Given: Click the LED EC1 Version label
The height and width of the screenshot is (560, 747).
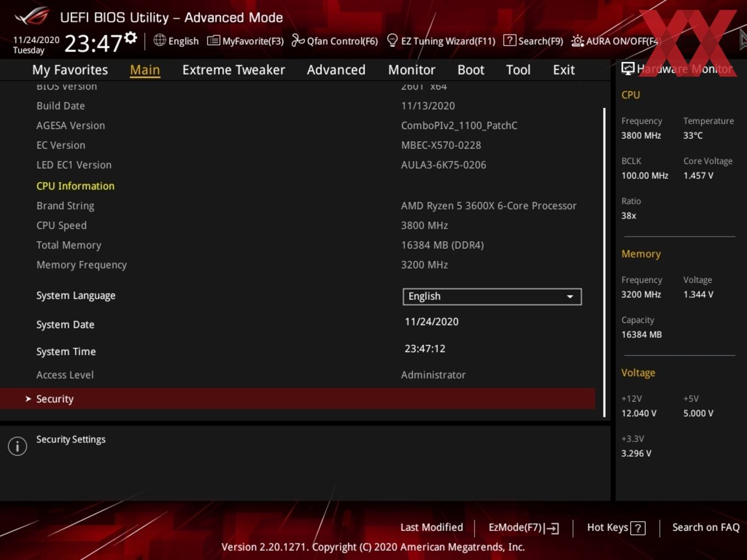Looking at the screenshot, I should (74, 165).
